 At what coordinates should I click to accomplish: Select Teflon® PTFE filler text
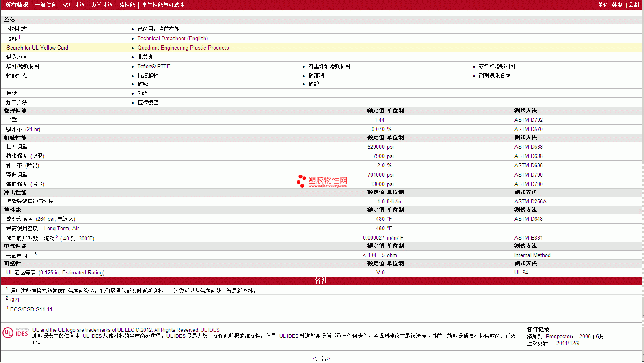point(154,67)
